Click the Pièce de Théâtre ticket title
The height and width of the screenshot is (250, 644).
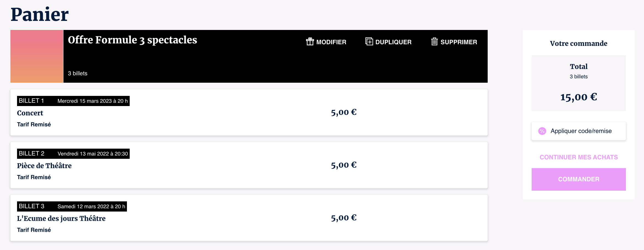point(44,166)
